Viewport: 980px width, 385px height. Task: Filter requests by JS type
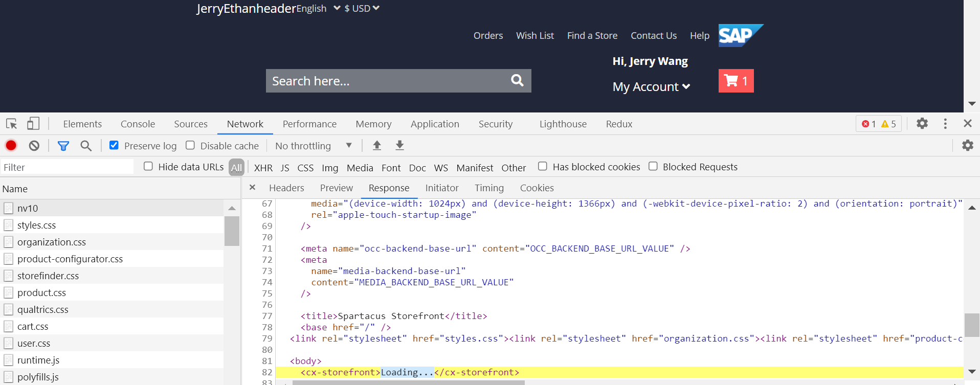[285, 168]
